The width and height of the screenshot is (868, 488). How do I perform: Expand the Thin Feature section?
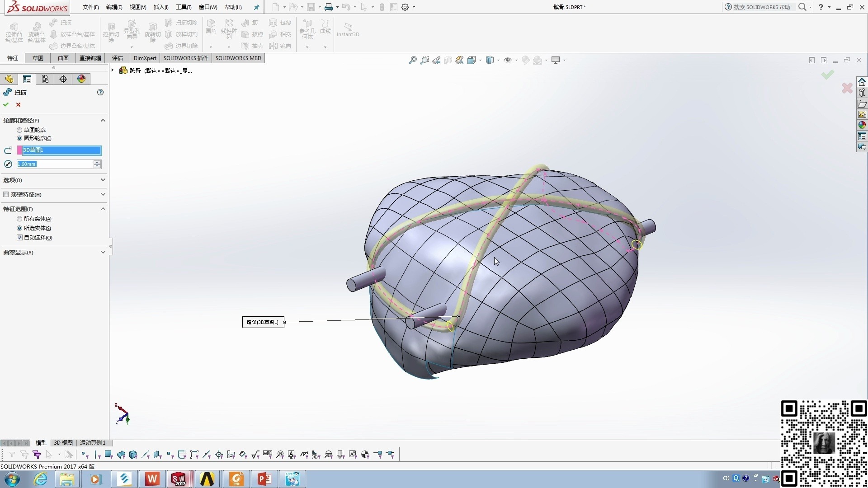pyautogui.click(x=103, y=194)
